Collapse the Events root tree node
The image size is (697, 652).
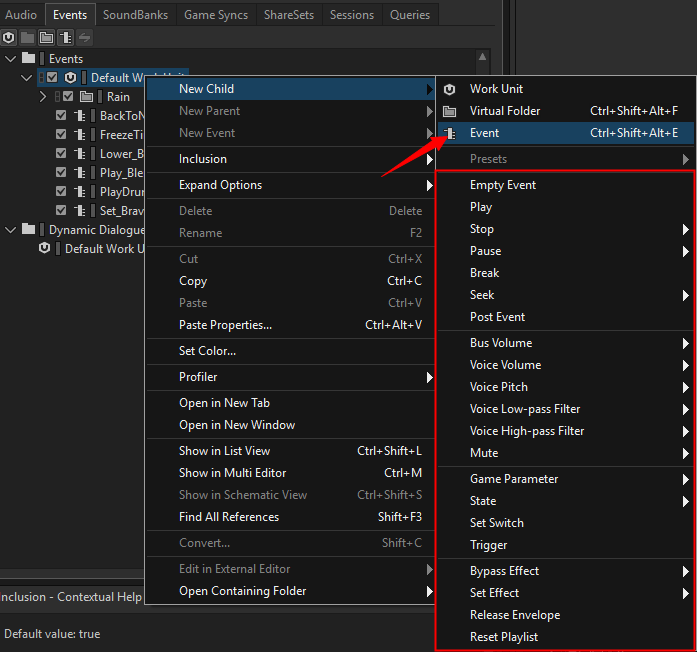tap(10, 58)
